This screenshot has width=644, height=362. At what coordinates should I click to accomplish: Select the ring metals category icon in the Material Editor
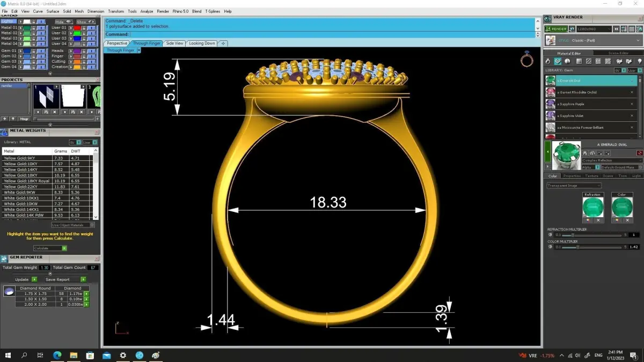coord(548,62)
